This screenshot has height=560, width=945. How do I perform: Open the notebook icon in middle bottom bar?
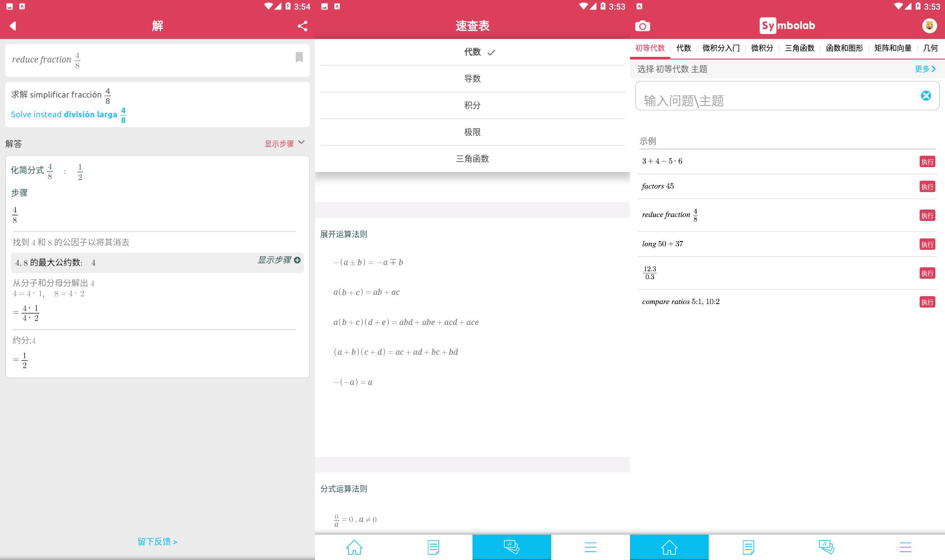tap(433, 547)
